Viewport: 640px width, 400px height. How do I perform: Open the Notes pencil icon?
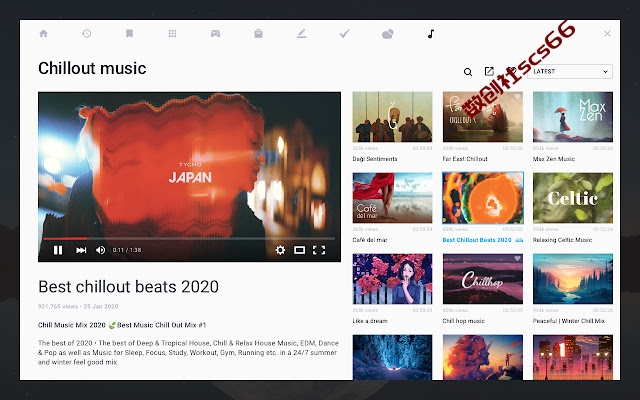(301, 33)
